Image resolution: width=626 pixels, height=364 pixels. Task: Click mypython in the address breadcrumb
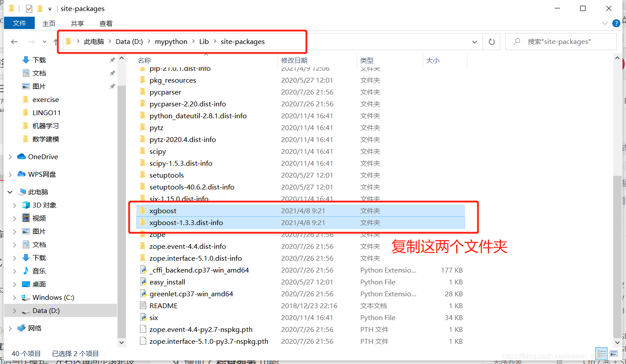(171, 42)
